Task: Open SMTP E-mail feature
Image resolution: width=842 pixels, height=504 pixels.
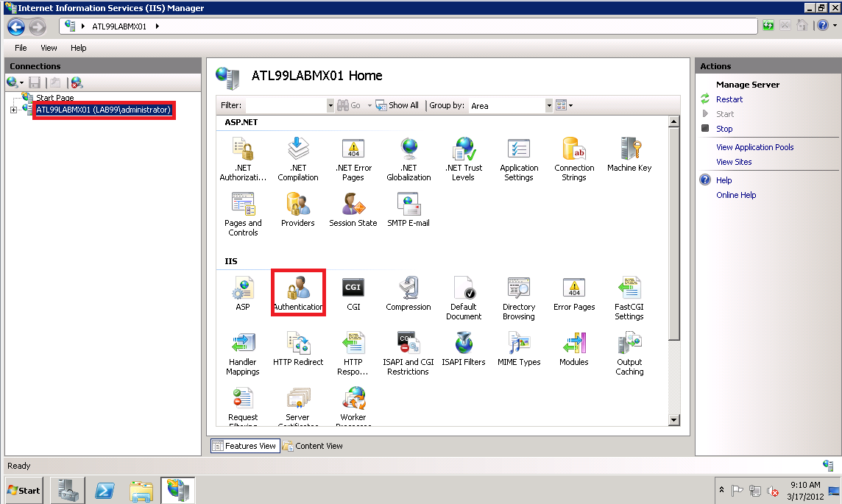Action: [408, 210]
